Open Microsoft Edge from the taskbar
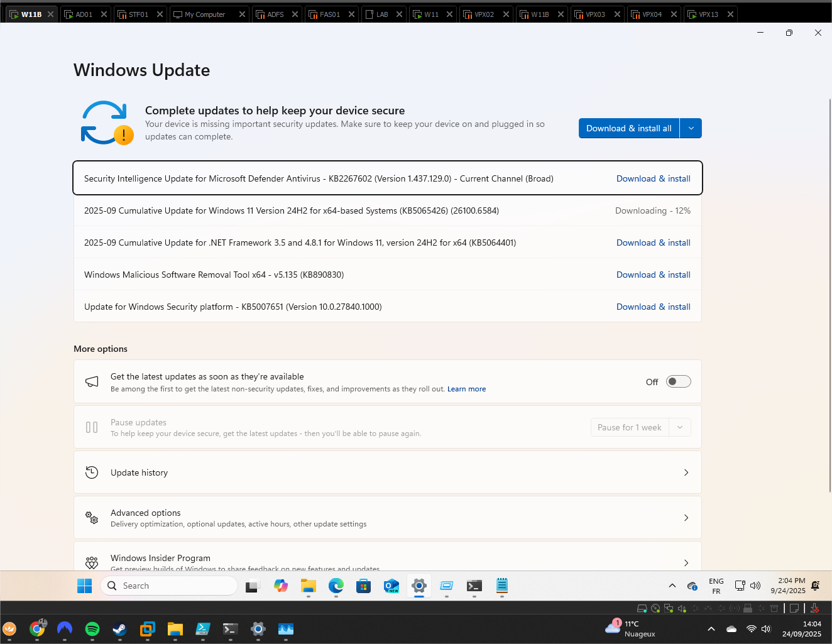Screen dimensions: 832x644 point(336,586)
